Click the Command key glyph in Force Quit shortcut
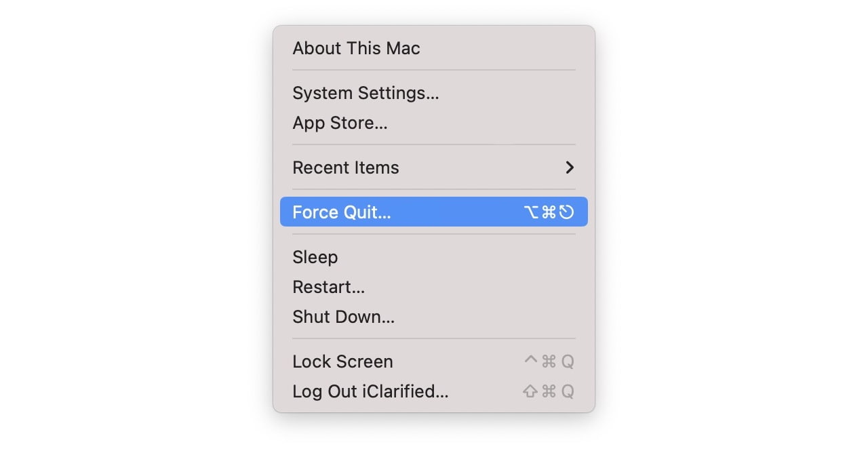The width and height of the screenshot is (868, 449). click(x=549, y=212)
